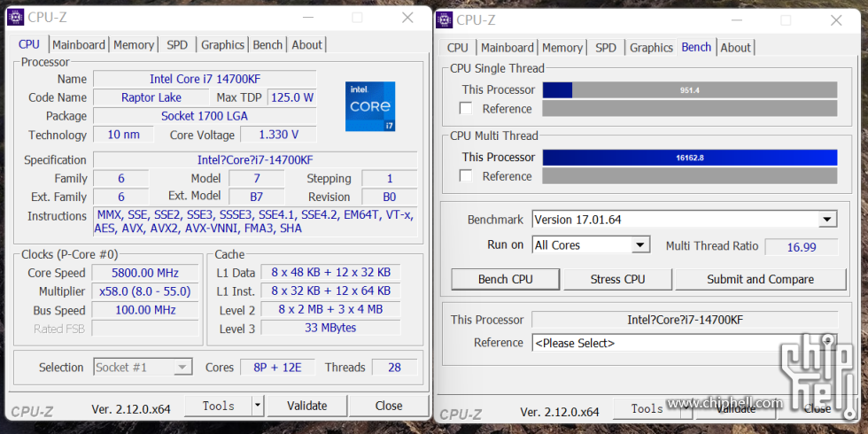Open SPD tab in left window
This screenshot has width=868, height=434.
pos(177,45)
